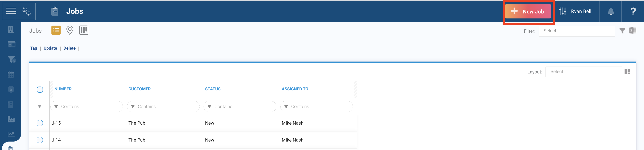Sort by the STATUS column header

coord(213,89)
